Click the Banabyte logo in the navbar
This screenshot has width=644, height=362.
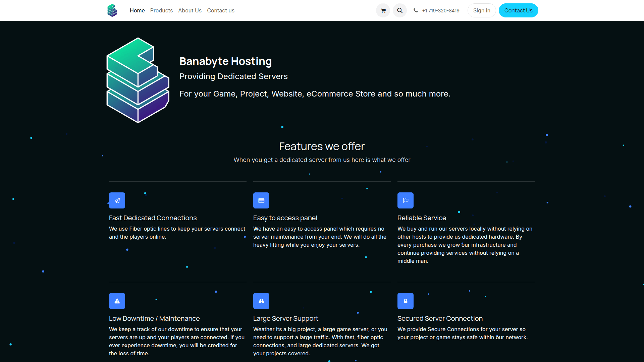[x=112, y=10]
